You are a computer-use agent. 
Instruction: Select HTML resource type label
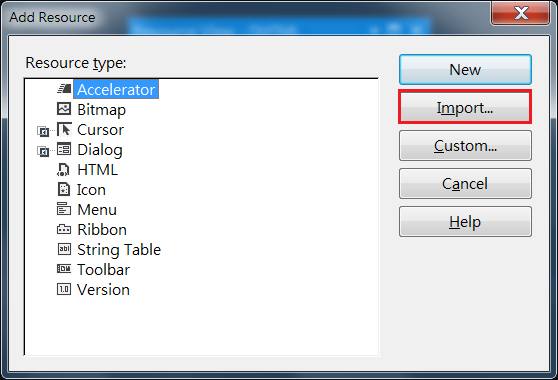tap(98, 170)
